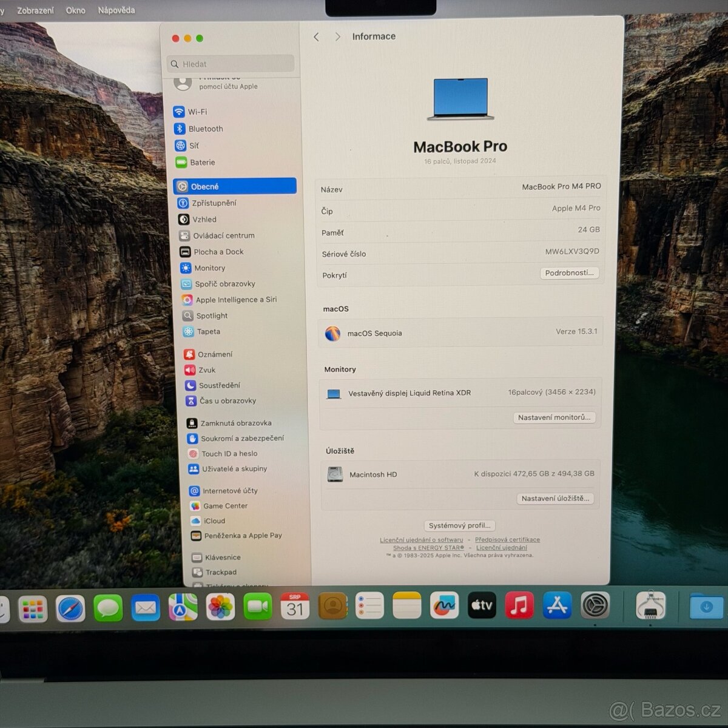Click the Verze 15.3.1 text
728x728 pixels.
[576, 331]
